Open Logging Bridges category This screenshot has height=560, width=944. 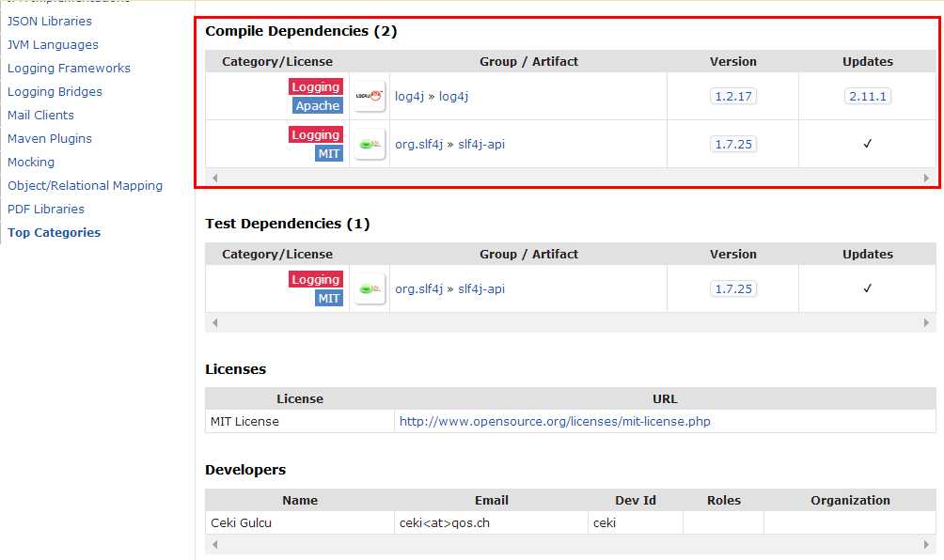pyautogui.click(x=55, y=91)
